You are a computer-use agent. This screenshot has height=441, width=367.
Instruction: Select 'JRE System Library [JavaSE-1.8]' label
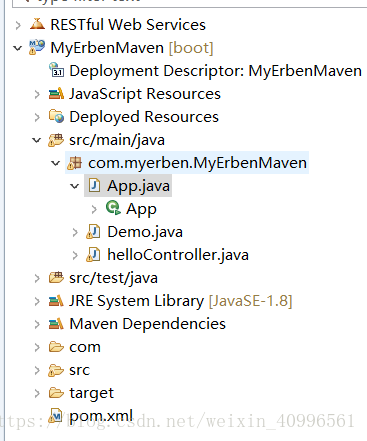181,301
